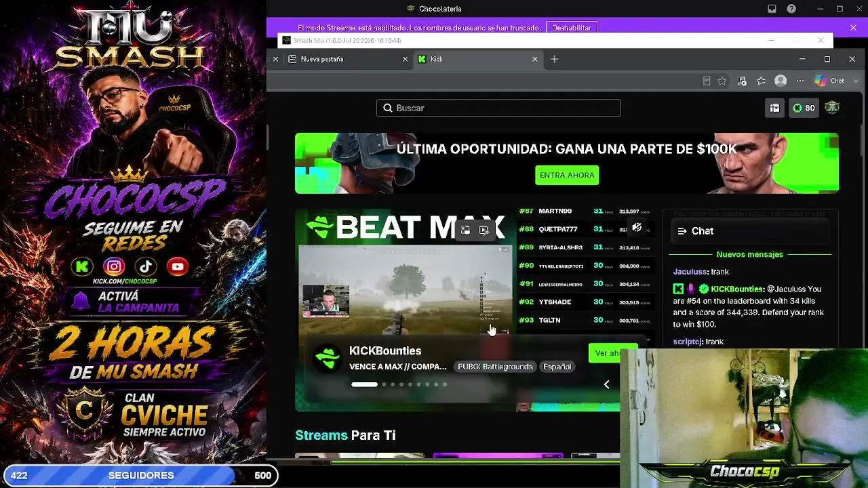Viewport: 868px width, 488px height.
Task: Click the TikTok logo in the stream overlay
Action: pyautogui.click(x=146, y=266)
